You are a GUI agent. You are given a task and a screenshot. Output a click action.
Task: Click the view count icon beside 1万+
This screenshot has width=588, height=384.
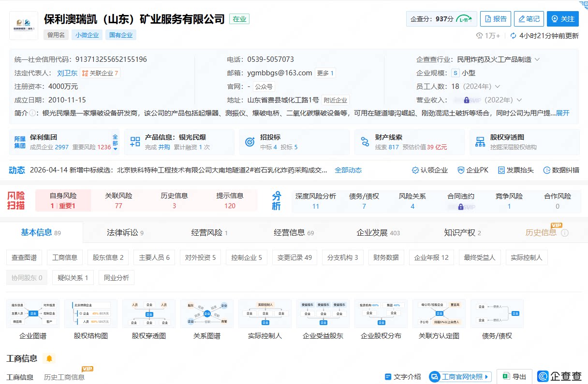(x=479, y=36)
